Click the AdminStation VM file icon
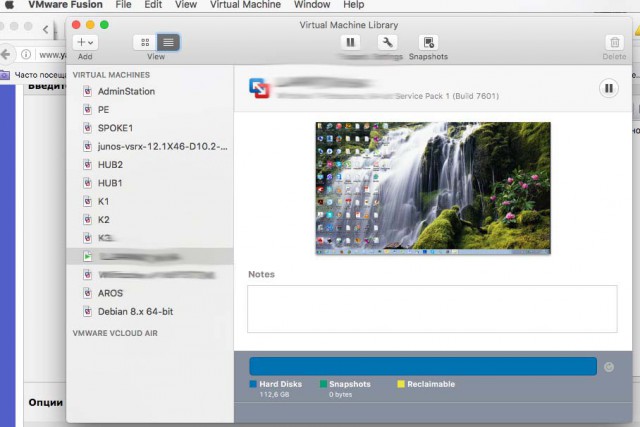Image resolution: width=640 pixels, height=427 pixels. pyautogui.click(x=87, y=91)
